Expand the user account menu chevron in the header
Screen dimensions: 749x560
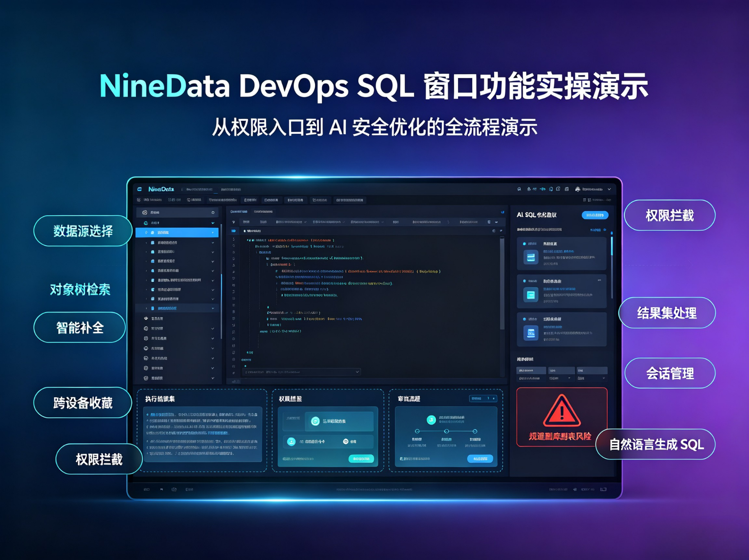(x=609, y=189)
